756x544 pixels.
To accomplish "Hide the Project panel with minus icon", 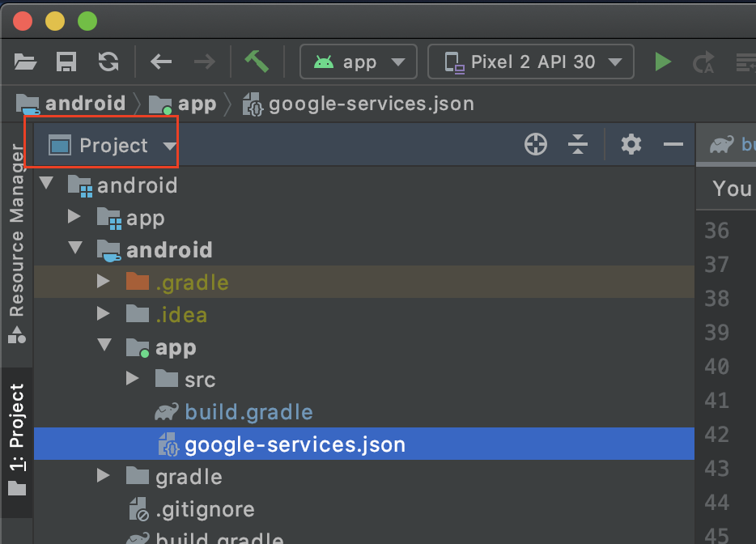I will [673, 144].
